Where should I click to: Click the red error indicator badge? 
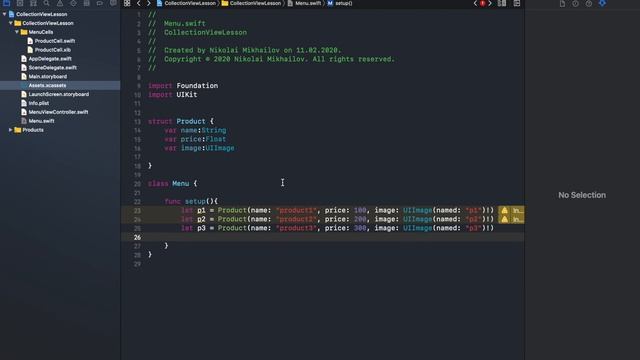coord(482,3)
